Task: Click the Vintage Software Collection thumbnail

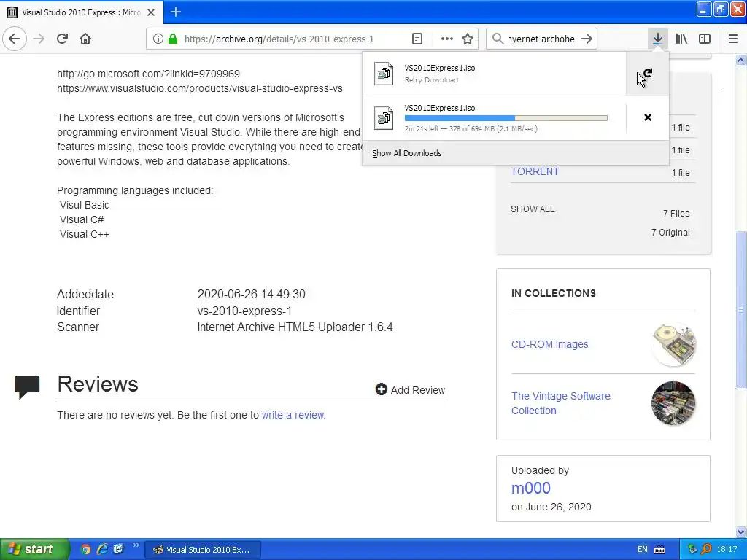Action: tap(673, 403)
